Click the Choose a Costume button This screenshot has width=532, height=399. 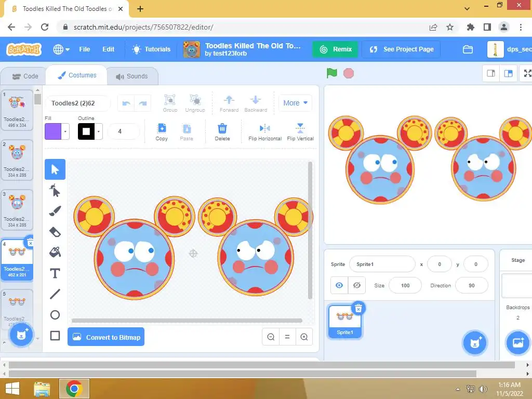coord(21,335)
